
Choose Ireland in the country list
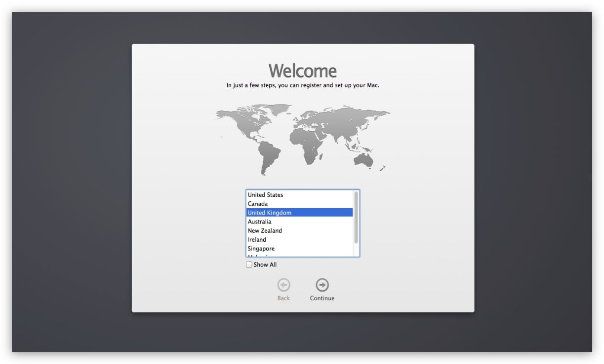[257, 240]
